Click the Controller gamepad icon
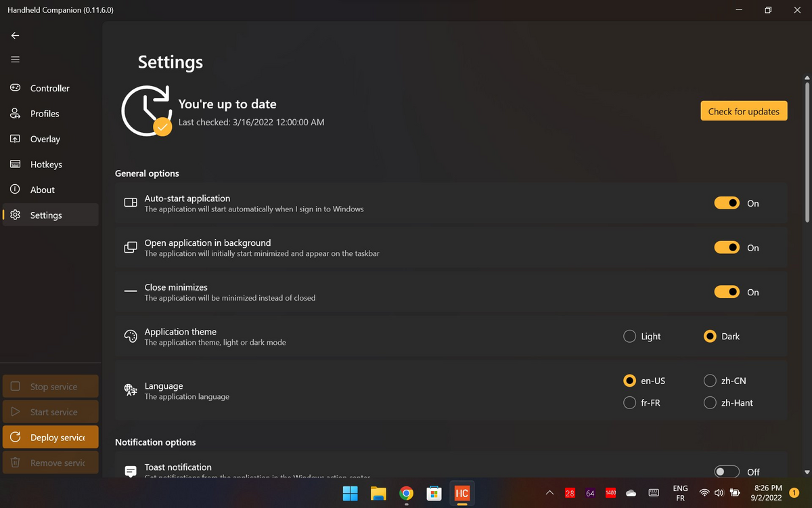 tap(15, 88)
